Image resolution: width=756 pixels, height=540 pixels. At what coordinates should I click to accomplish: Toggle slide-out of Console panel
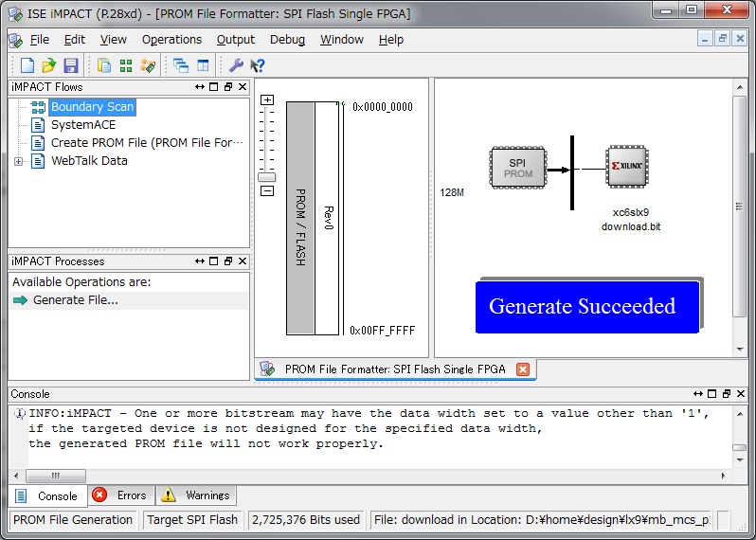697,394
